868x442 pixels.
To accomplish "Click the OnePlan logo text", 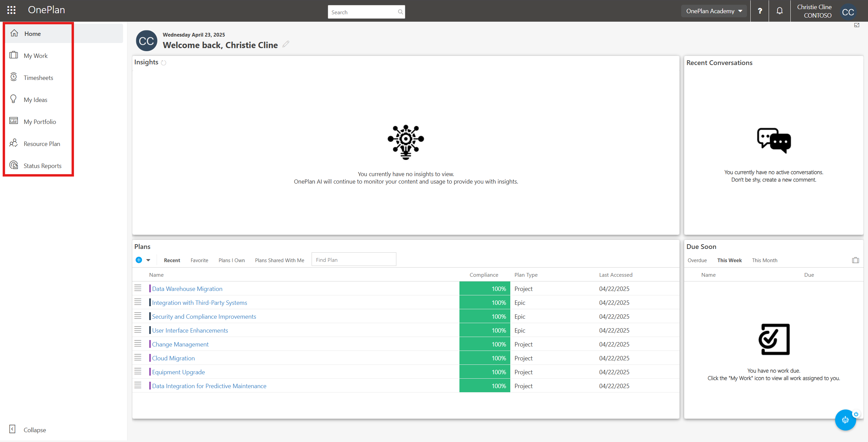I will [46, 10].
